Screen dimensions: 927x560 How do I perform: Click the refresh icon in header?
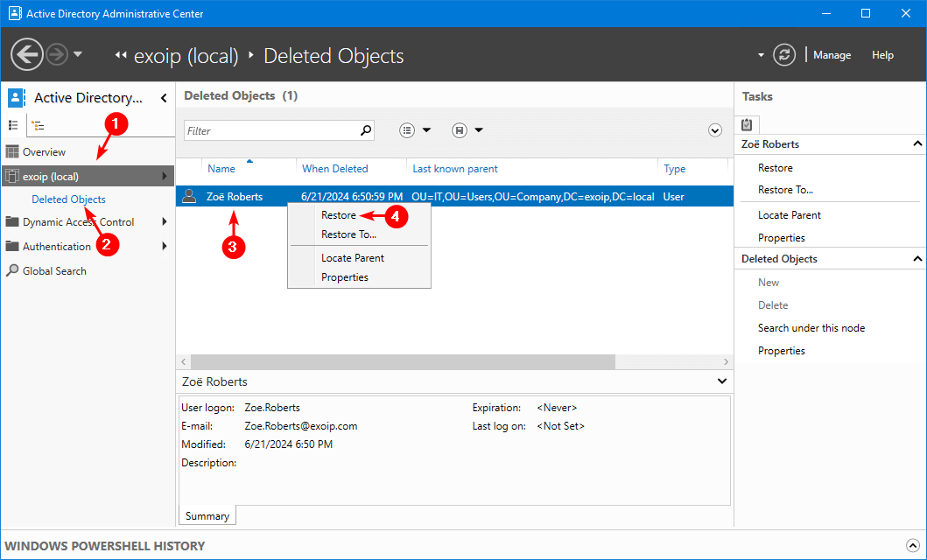(785, 54)
